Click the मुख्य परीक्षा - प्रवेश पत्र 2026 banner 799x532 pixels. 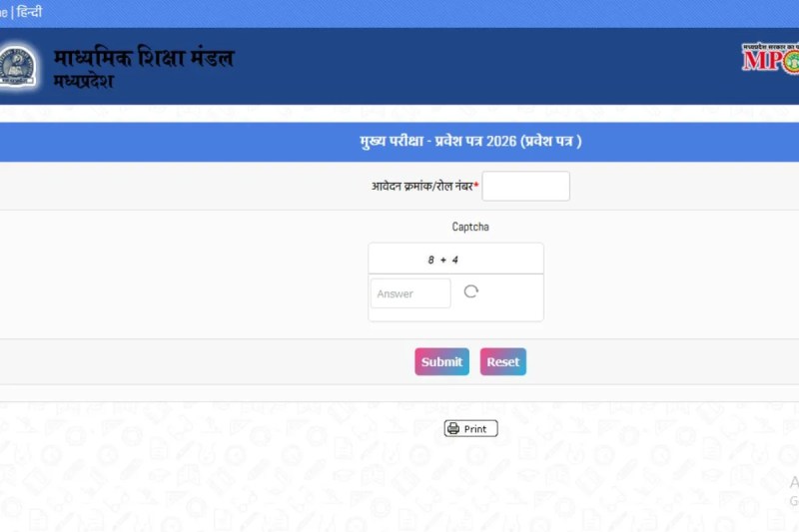tap(470, 141)
